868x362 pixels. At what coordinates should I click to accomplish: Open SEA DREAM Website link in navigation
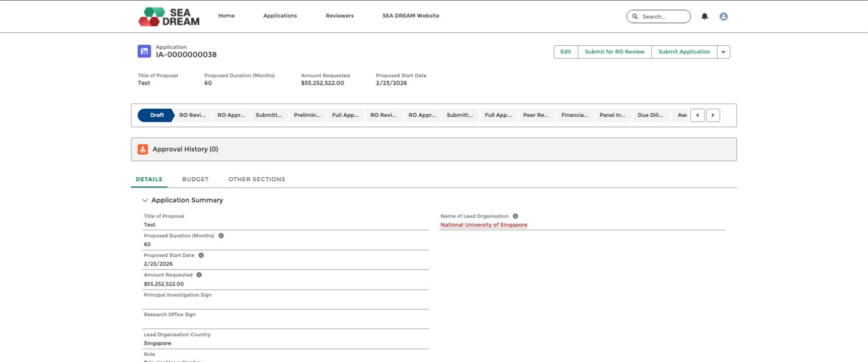point(411,16)
